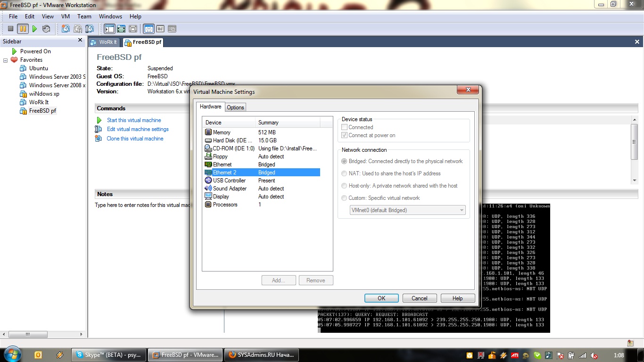Click the Help button in the dialog

coord(457,298)
